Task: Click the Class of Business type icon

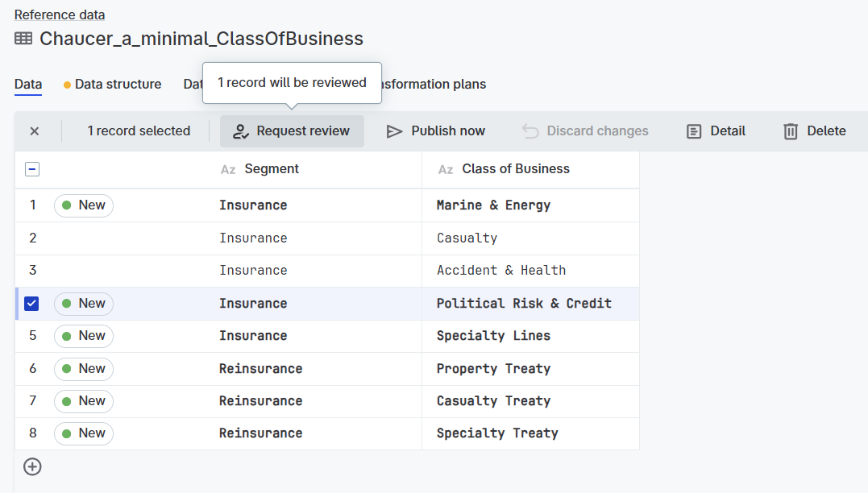Action: (x=446, y=169)
